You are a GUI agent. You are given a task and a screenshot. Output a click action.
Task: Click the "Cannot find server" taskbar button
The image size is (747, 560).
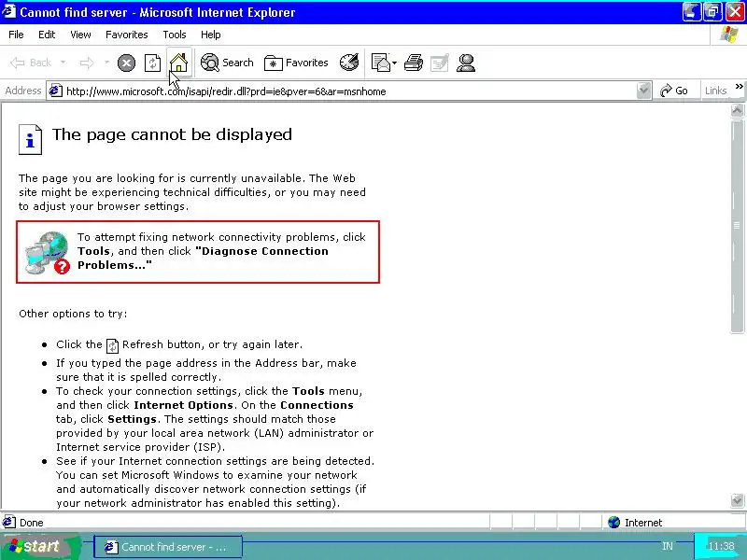[x=168, y=547]
